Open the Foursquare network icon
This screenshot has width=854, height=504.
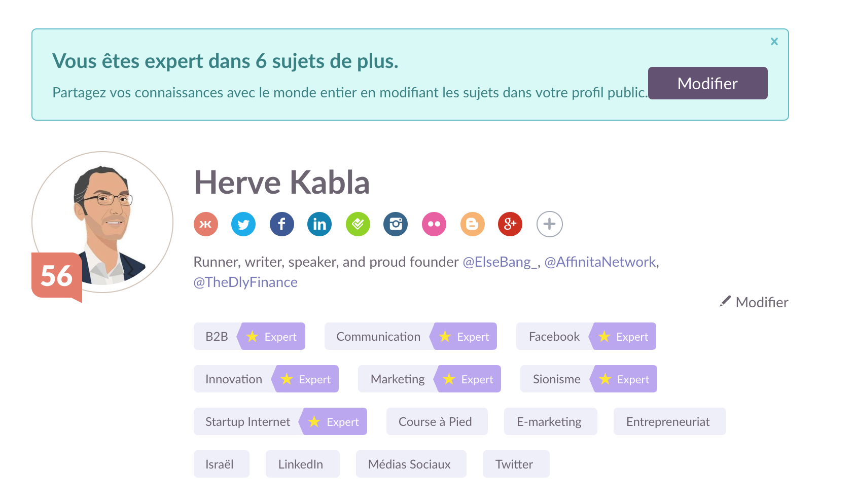tap(358, 224)
